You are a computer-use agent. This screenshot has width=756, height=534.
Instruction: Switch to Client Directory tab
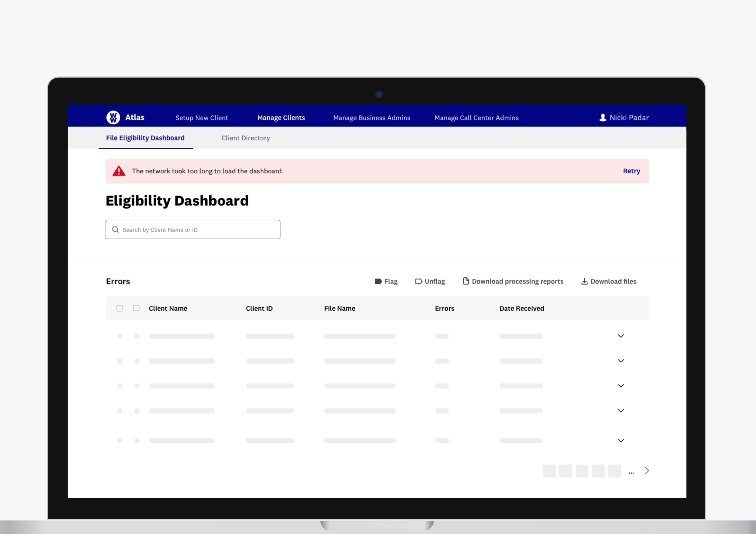[245, 138]
